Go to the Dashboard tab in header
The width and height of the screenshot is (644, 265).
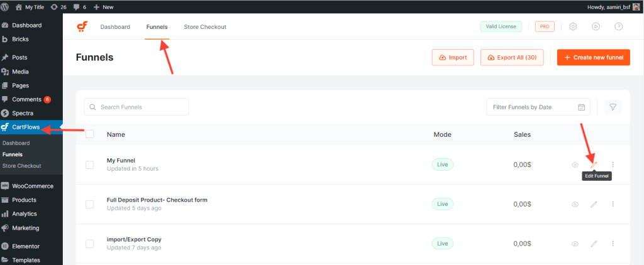click(115, 27)
